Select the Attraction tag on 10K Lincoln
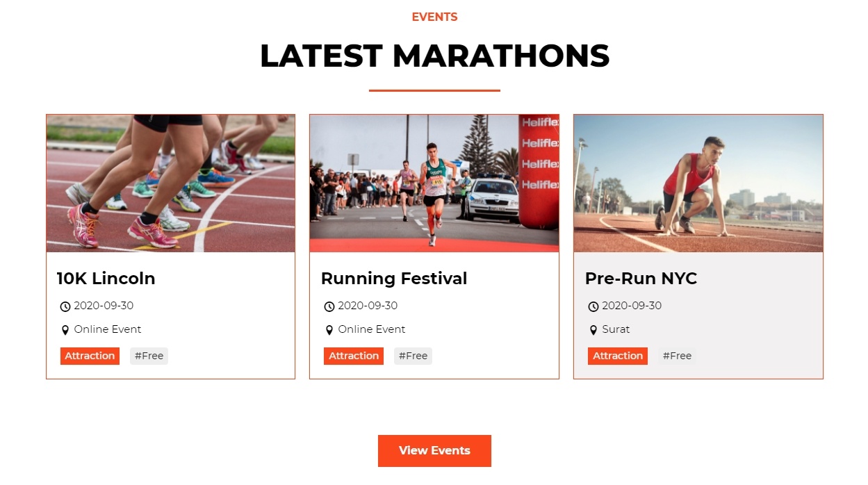Image resolution: width=868 pixels, height=485 pixels. click(x=90, y=356)
